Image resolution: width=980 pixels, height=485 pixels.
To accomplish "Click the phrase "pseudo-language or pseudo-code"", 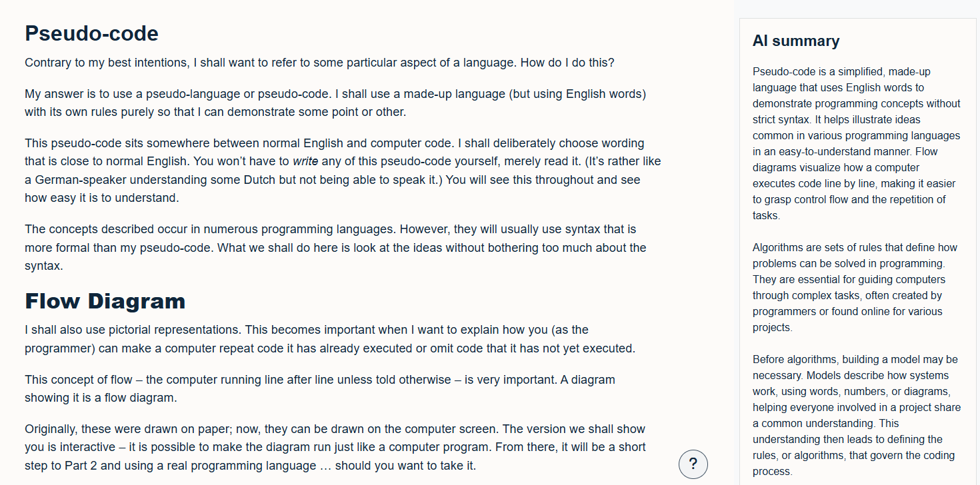I will tap(232, 93).
